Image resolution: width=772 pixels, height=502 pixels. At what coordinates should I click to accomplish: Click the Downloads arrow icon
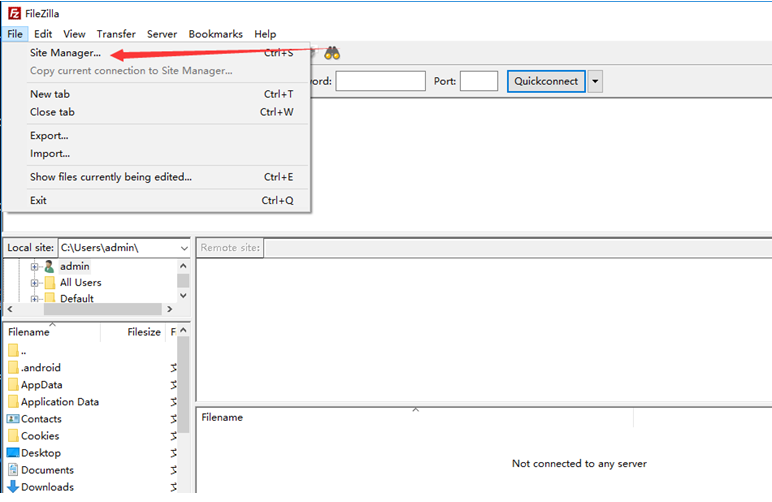pos(13,487)
